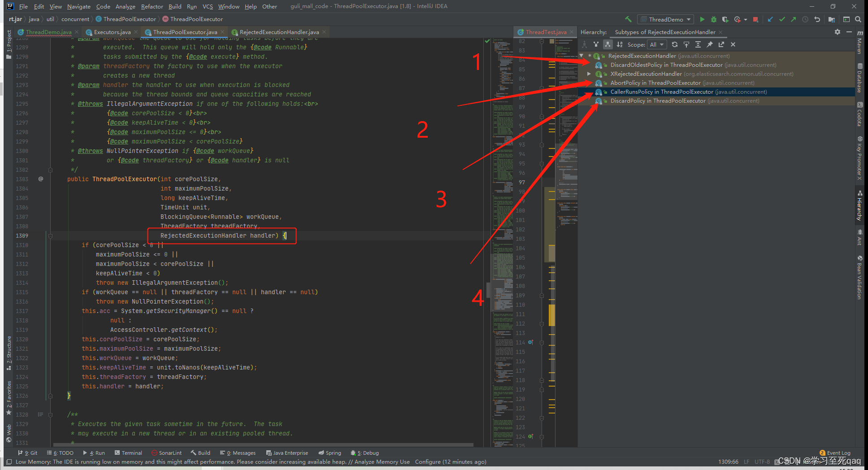Click the code analysis green checkmark indicator
The height and width of the screenshot is (470, 868).
point(487,41)
